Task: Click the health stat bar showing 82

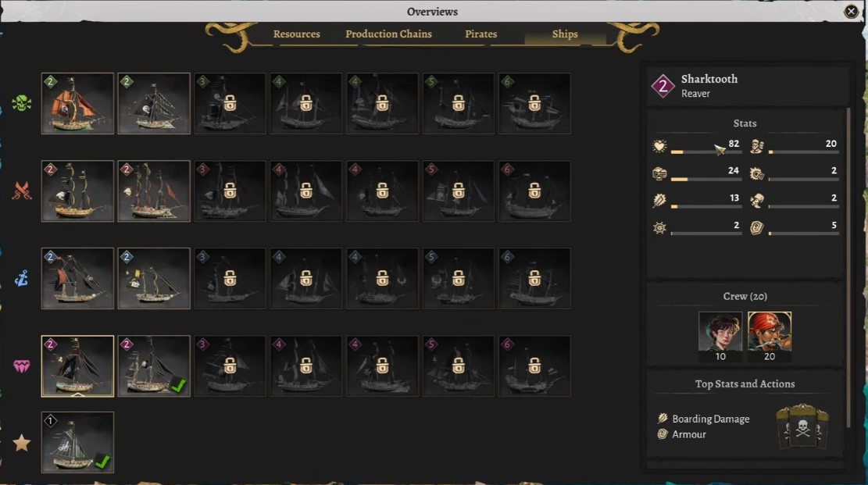Action: point(705,152)
